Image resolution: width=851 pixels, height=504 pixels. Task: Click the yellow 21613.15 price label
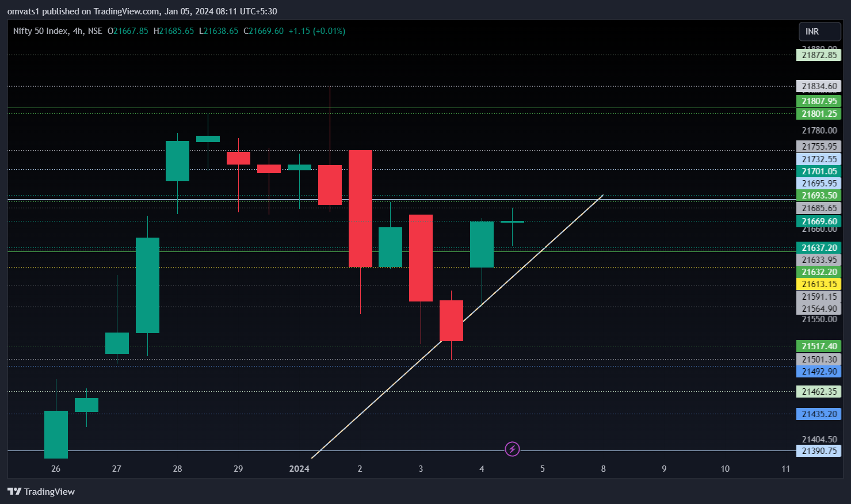tap(819, 284)
